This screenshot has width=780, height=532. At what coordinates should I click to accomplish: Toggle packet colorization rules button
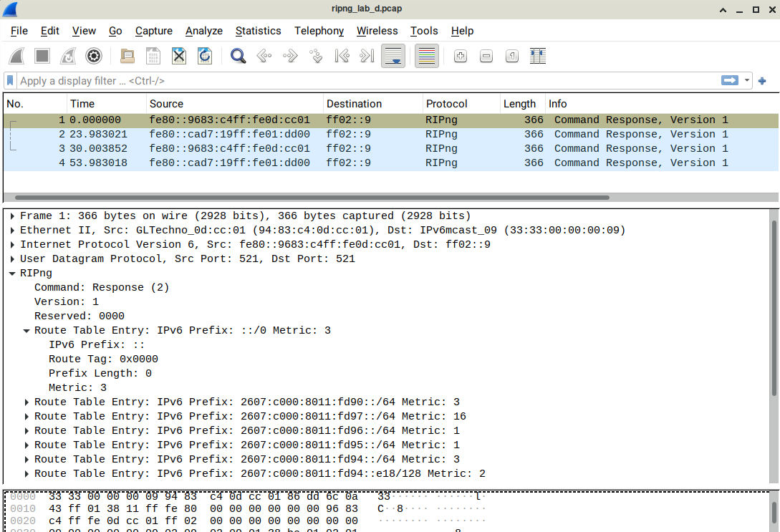click(427, 56)
